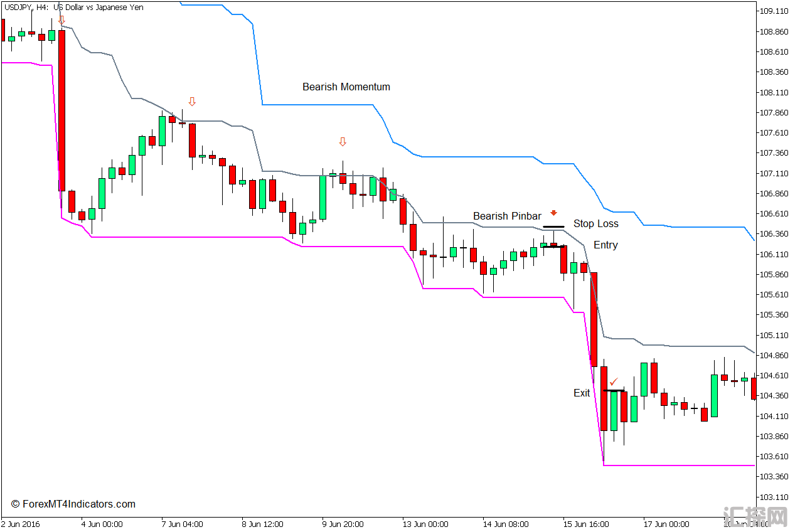Click the solid red arrow above Stop Loss line
The image size is (800, 532).
(553, 213)
